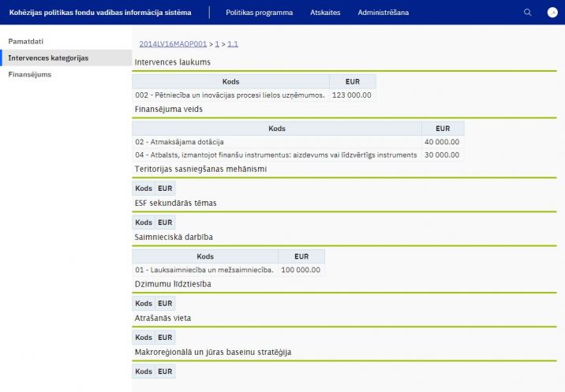Select row 002 - Pētniecība un inovācijas procesi
Image resolution: width=565 pixels, height=392 pixels.
click(x=230, y=95)
